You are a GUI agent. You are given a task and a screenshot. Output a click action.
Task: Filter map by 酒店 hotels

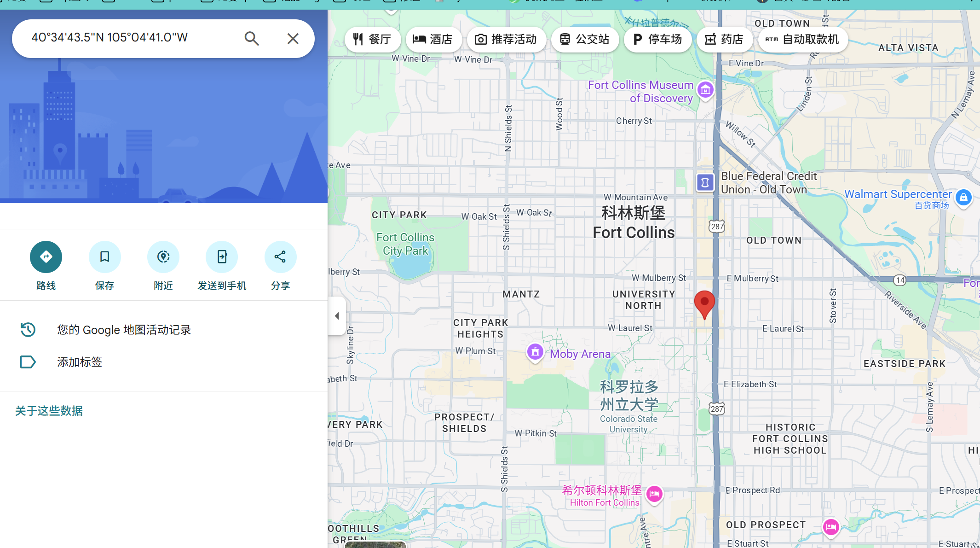click(x=433, y=40)
